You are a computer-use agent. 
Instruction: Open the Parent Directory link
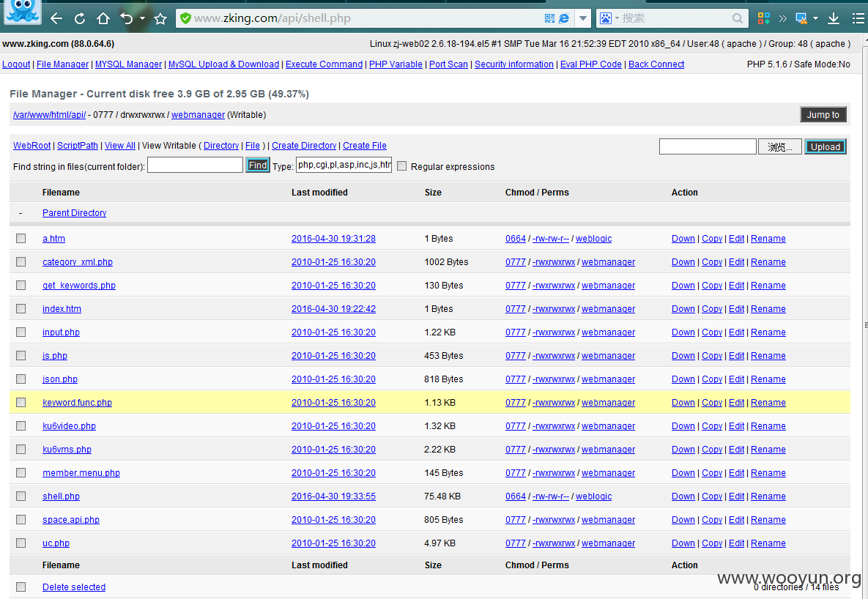74,212
